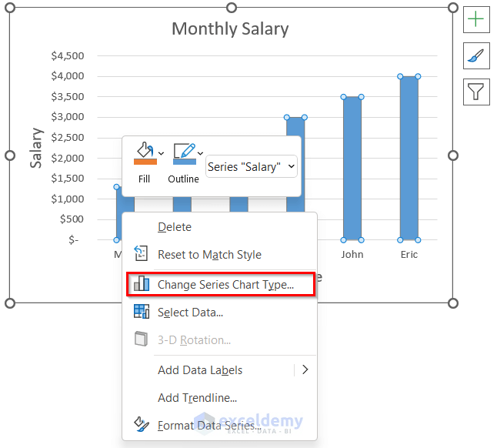
Task: Click the Change Series Chart Type icon
Action: 142,283
